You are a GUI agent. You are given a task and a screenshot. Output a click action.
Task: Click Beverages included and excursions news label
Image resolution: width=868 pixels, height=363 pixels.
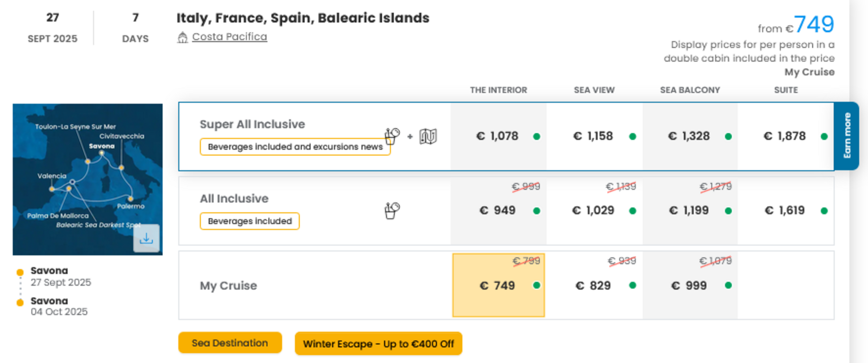(295, 147)
